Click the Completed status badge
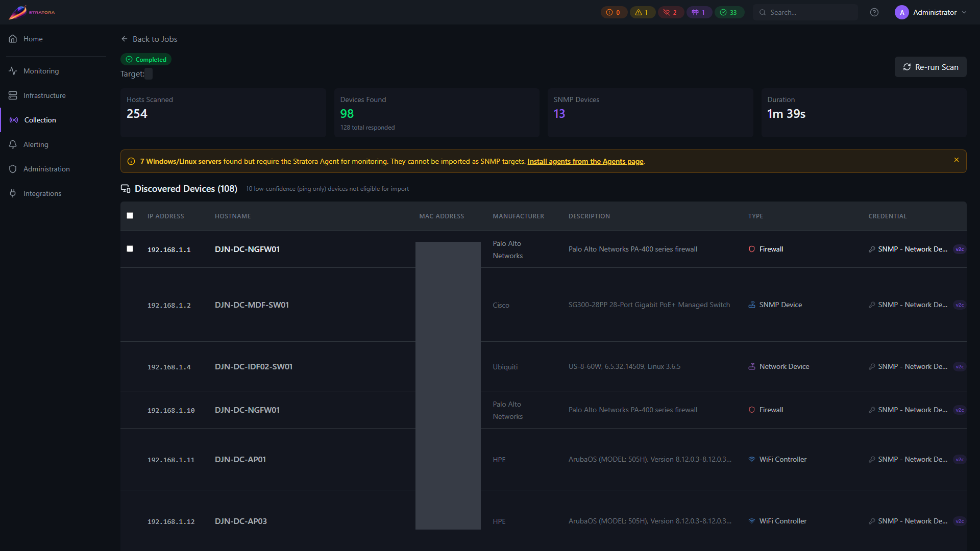This screenshot has height=551, width=980. [145, 60]
